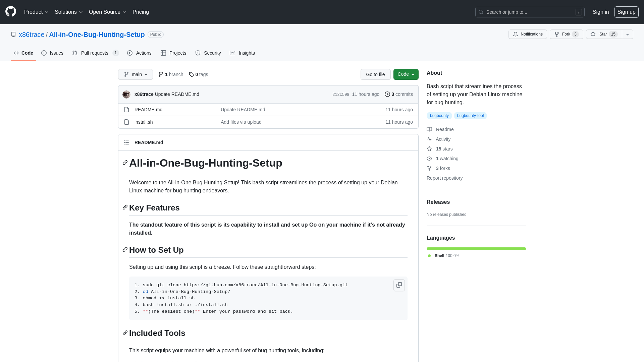The image size is (644, 362).
Task: Click the Projects tab item
Action: click(x=173, y=53)
